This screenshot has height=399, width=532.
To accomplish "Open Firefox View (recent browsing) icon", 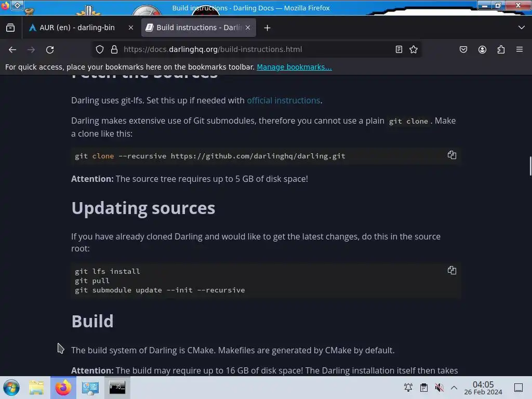I will click(x=10, y=28).
